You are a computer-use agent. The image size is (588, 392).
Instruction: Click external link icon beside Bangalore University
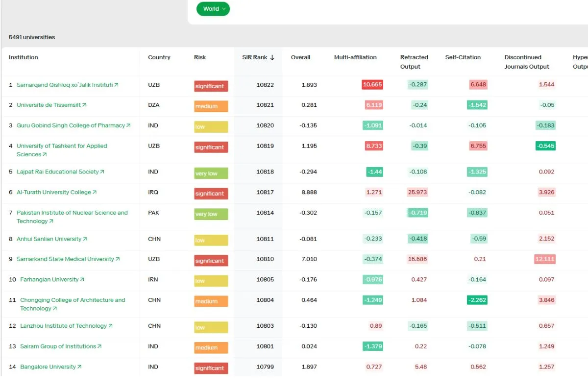click(80, 367)
